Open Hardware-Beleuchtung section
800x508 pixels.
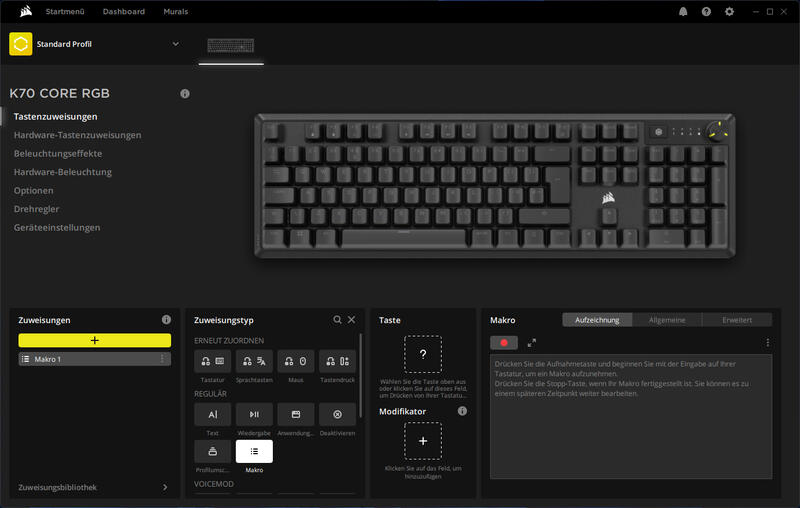click(63, 172)
